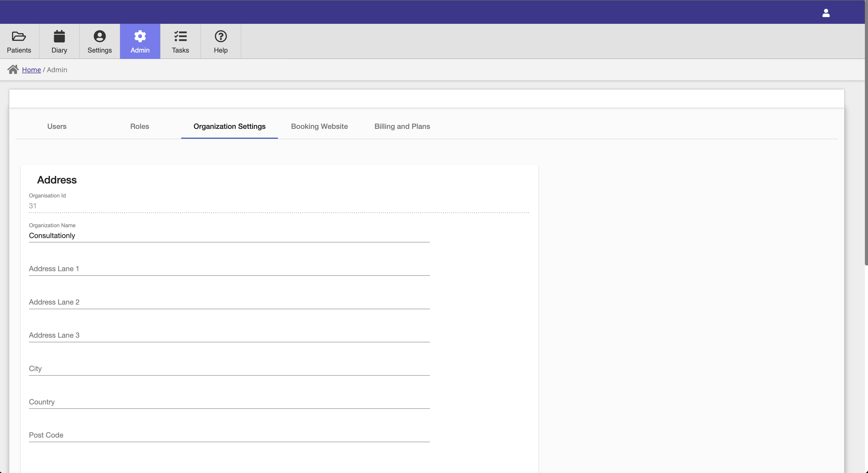Click the Home breadcrumb link
Image resolution: width=868 pixels, height=473 pixels.
point(32,70)
